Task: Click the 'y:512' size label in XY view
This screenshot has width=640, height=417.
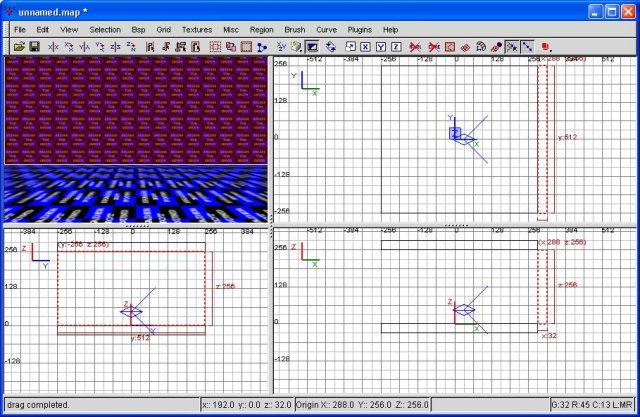Action: click(x=568, y=137)
